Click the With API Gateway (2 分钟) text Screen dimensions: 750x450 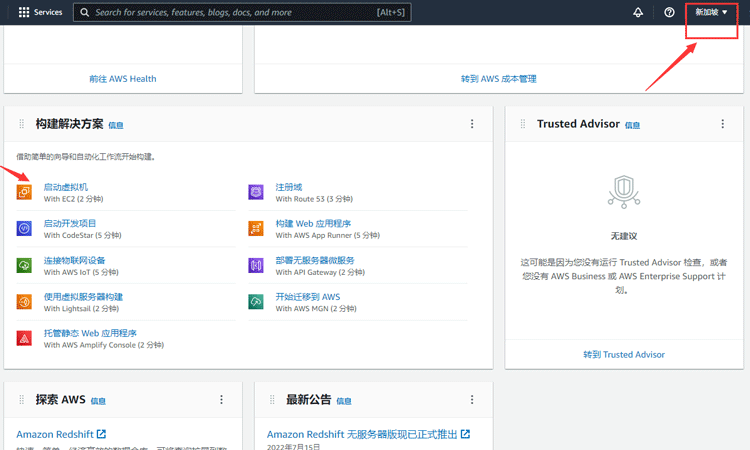(320, 272)
